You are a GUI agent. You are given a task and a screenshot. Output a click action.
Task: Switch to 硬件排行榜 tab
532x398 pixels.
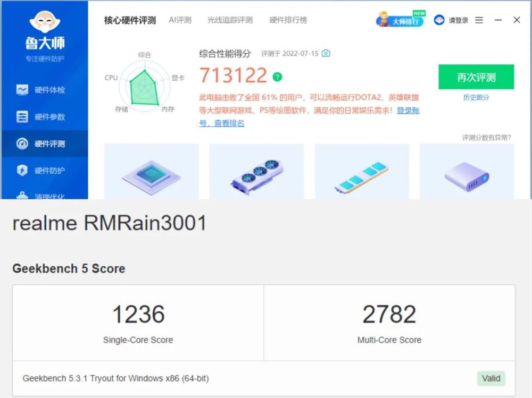point(288,20)
